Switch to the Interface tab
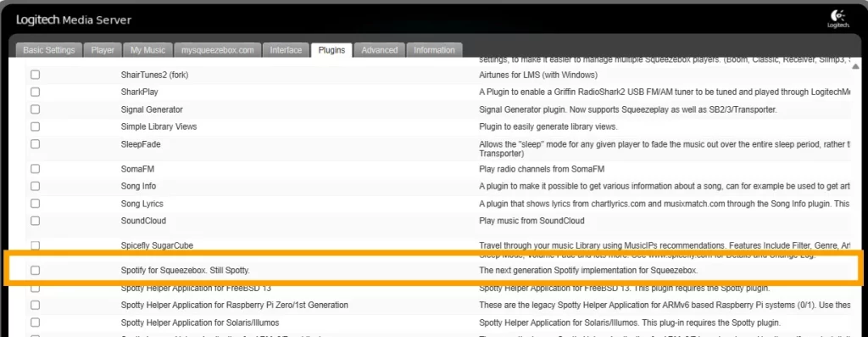 pos(286,50)
